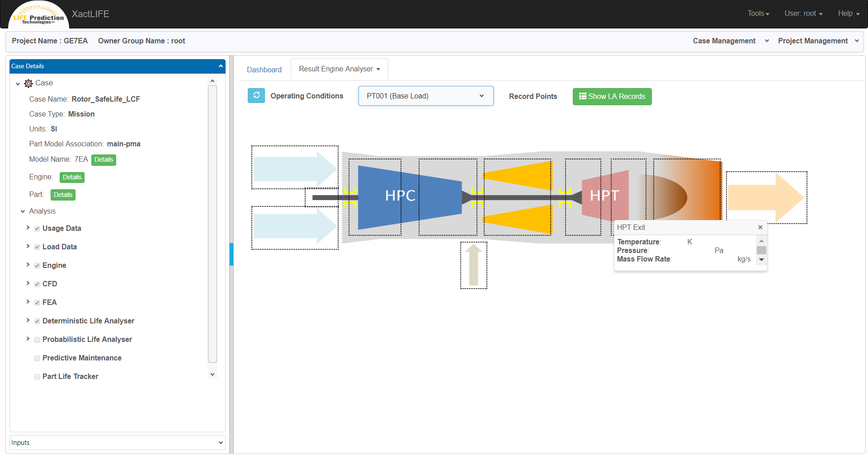This screenshot has height=458, width=868.
Task: Click the Case Details vertical scrollbar thumb
Action: click(212, 224)
